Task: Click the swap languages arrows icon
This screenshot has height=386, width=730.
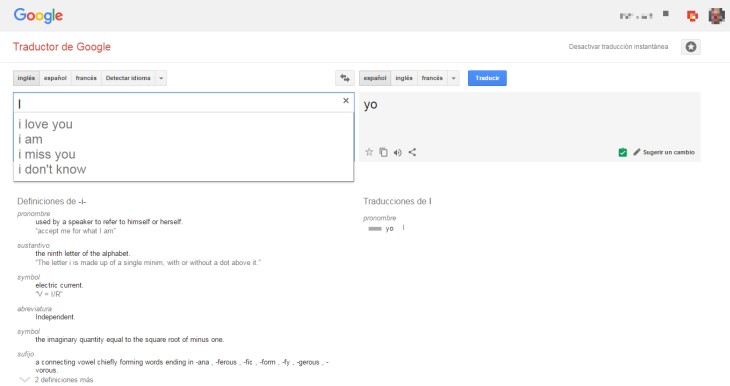Action: click(x=345, y=78)
